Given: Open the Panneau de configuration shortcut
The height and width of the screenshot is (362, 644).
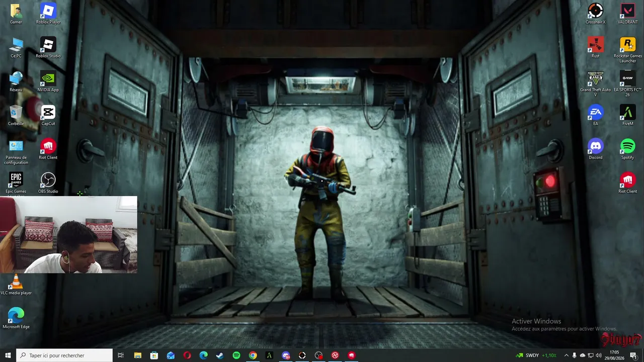Looking at the screenshot, I should pos(16,152).
